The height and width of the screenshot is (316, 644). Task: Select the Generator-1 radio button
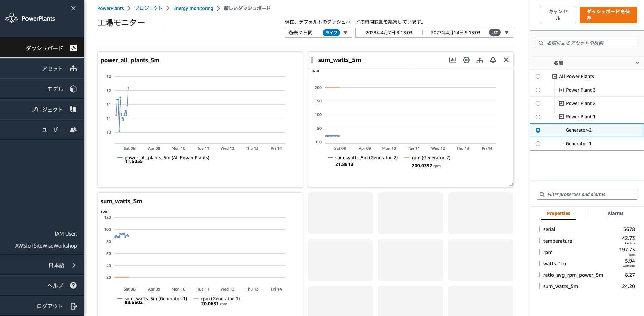coord(538,144)
